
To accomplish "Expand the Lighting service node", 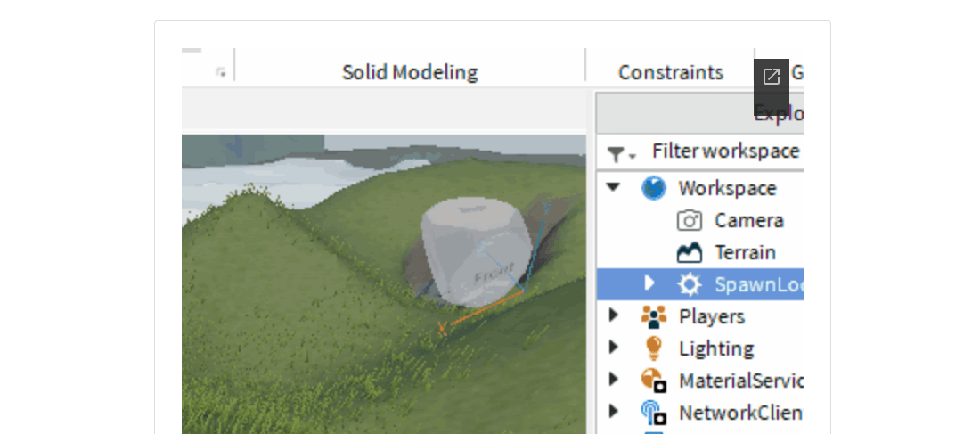I will coord(613,348).
